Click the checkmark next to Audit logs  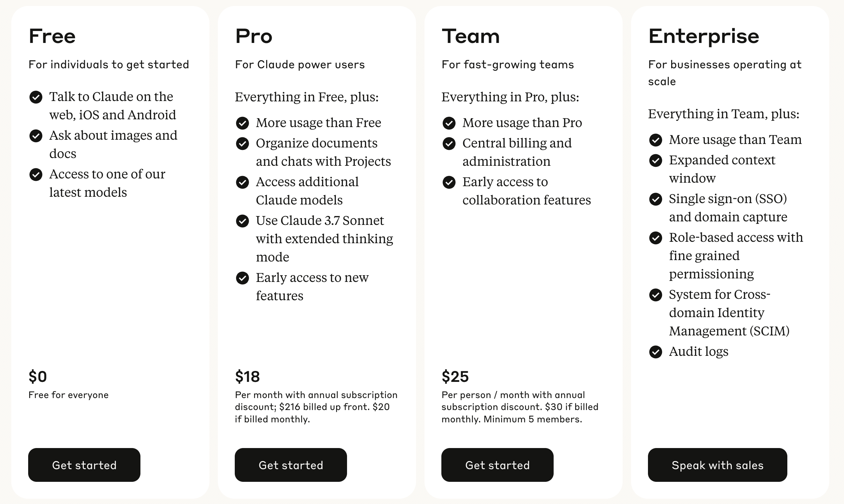click(x=656, y=352)
